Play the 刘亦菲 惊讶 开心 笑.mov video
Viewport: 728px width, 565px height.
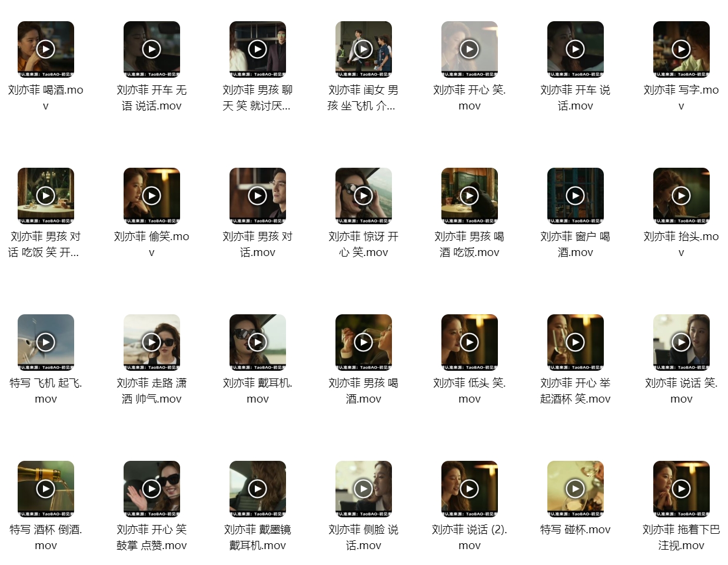364,195
